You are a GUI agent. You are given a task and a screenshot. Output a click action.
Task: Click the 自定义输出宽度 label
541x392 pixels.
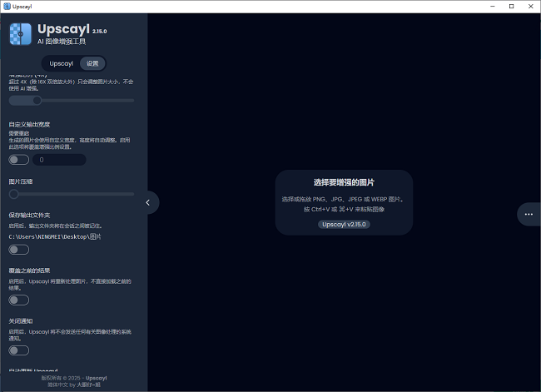(29, 124)
